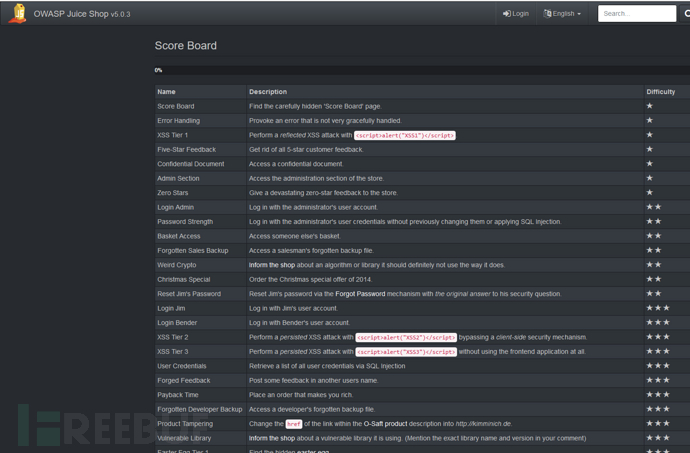
Task: Click the two-star rating of Login Admin row
Action: point(653,207)
